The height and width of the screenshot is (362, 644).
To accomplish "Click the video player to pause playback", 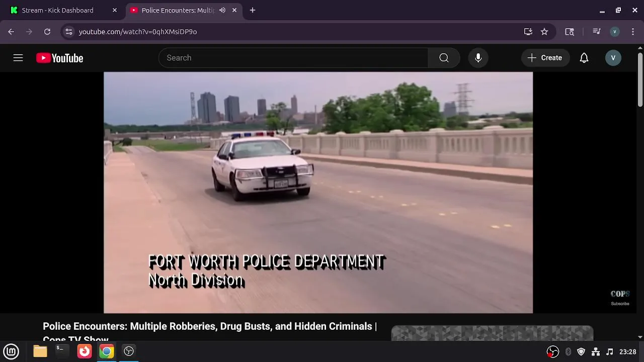I will click(318, 193).
